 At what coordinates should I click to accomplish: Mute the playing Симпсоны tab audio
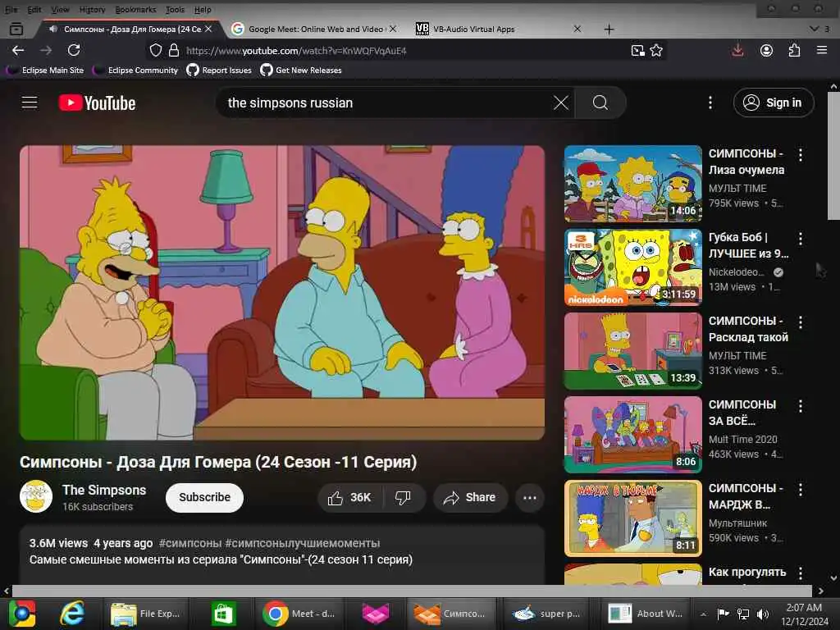click(53, 29)
